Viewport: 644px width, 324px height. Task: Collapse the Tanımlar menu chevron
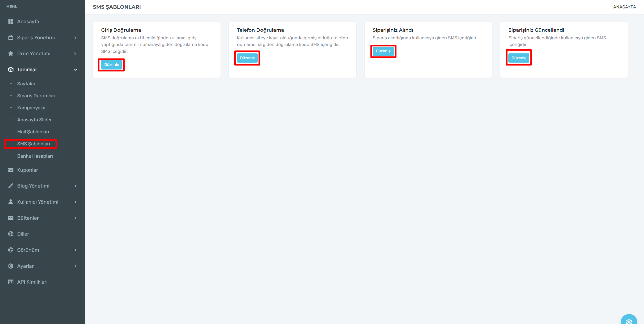pyautogui.click(x=75, y=70)
